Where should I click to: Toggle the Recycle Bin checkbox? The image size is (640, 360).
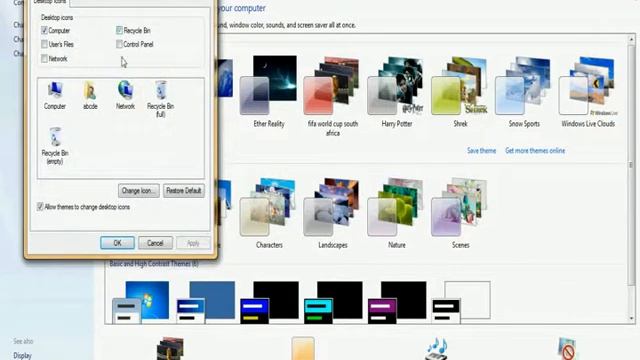click(x=119, y=30)
